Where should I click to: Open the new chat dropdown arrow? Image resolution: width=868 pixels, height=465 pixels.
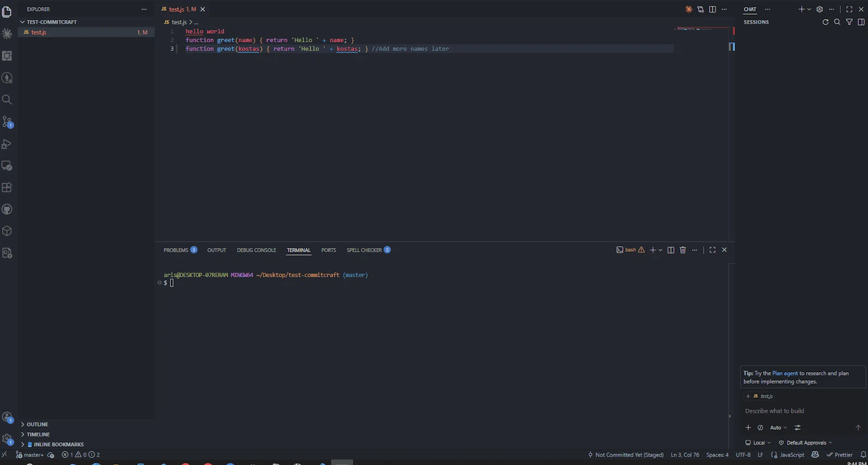pos(809,9)
